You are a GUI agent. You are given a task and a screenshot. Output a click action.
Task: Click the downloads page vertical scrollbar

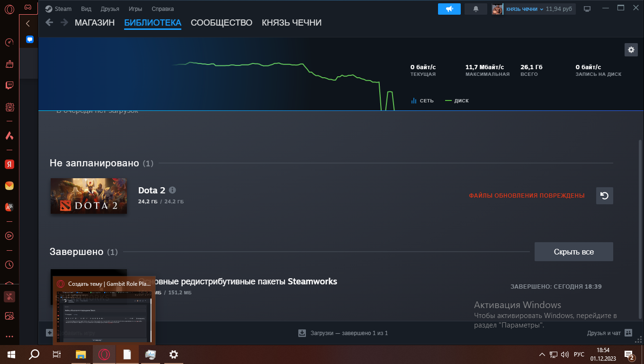click(641, 213)
